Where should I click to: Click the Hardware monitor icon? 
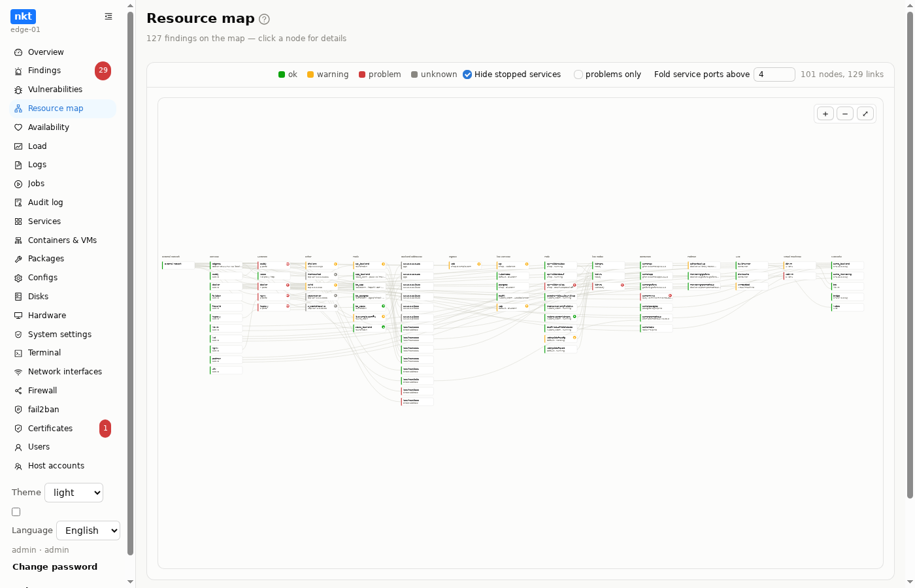tap(18, 316)
